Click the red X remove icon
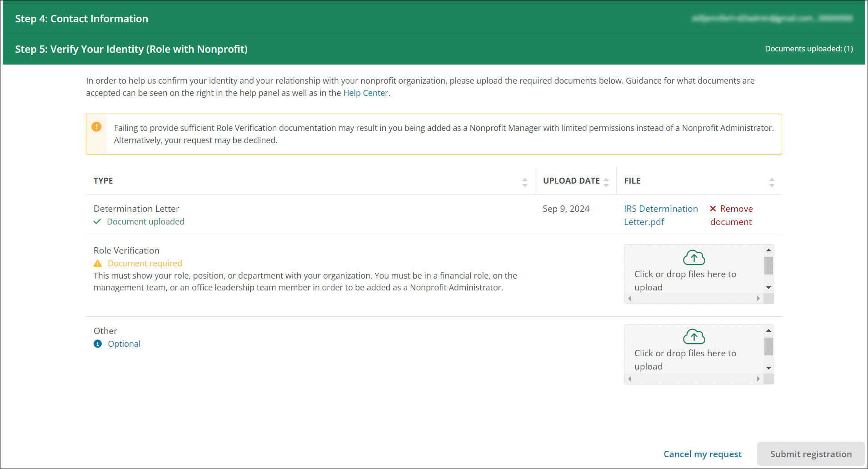The width and height of the screenshot is (868, 469). (713, 209)
